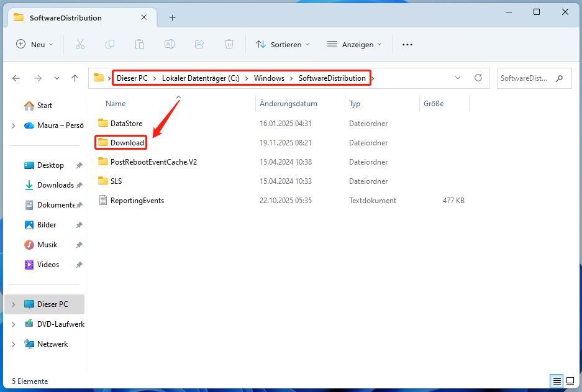Switch to large icons view via status bar toggle

(570, 381)
